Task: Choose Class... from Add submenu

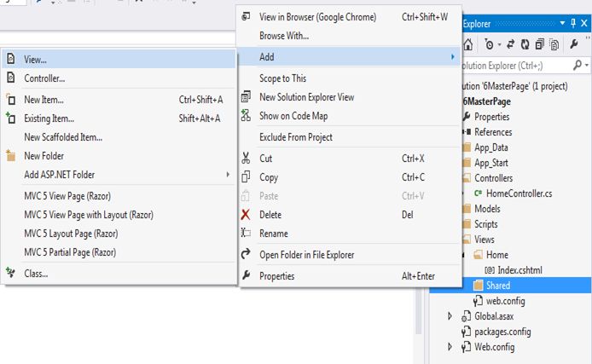Action: [119, 274]
